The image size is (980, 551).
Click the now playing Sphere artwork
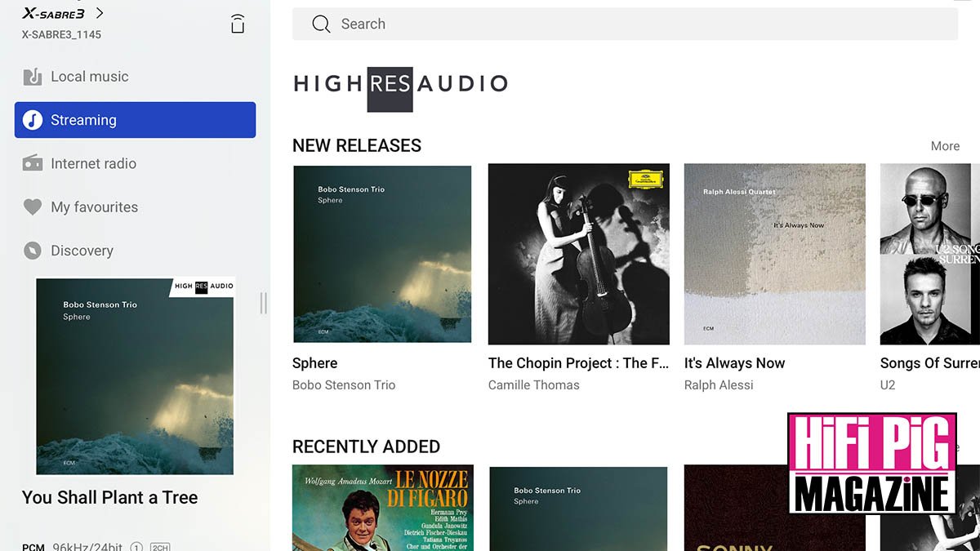point(135,376)
